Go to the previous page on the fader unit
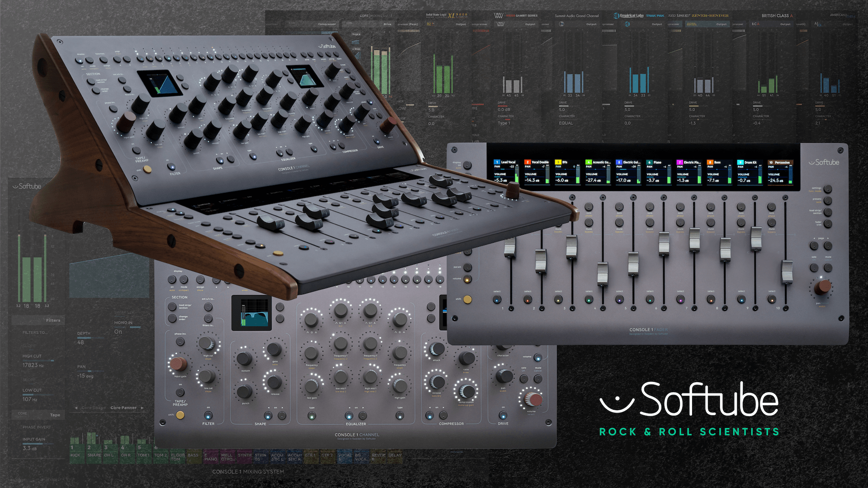 [814, 246]
